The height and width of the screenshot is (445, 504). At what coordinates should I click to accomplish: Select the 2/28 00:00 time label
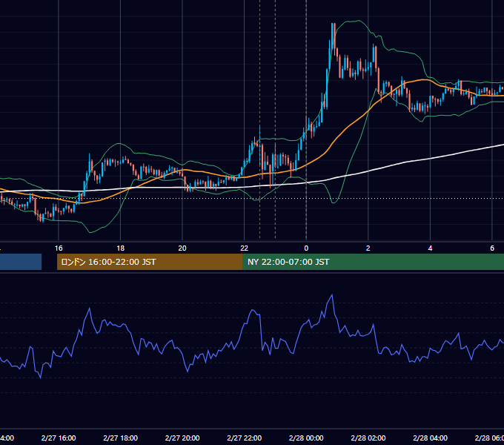tap(306, 438)
